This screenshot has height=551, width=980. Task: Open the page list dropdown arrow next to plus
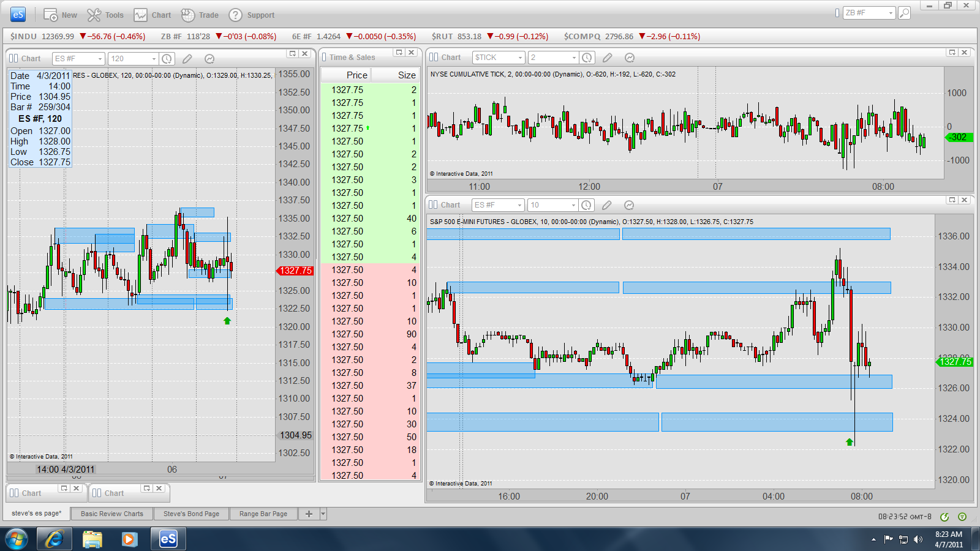pos(323,514)
